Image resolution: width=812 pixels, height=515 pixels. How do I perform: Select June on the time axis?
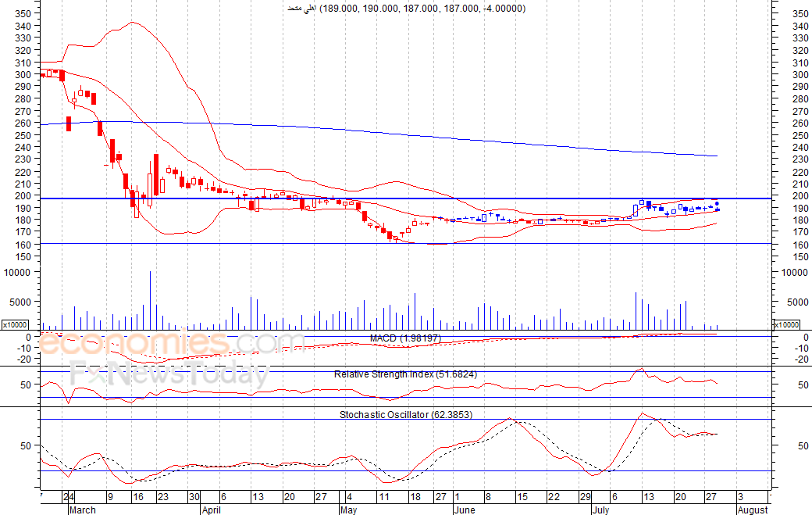point(465,510)
